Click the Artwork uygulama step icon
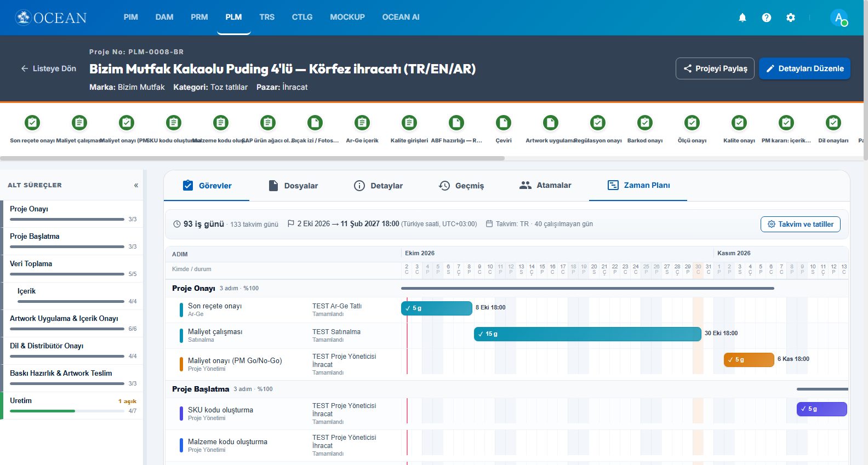Image resolution: width=868 pixels, height=465 pixels. point(551,123)
